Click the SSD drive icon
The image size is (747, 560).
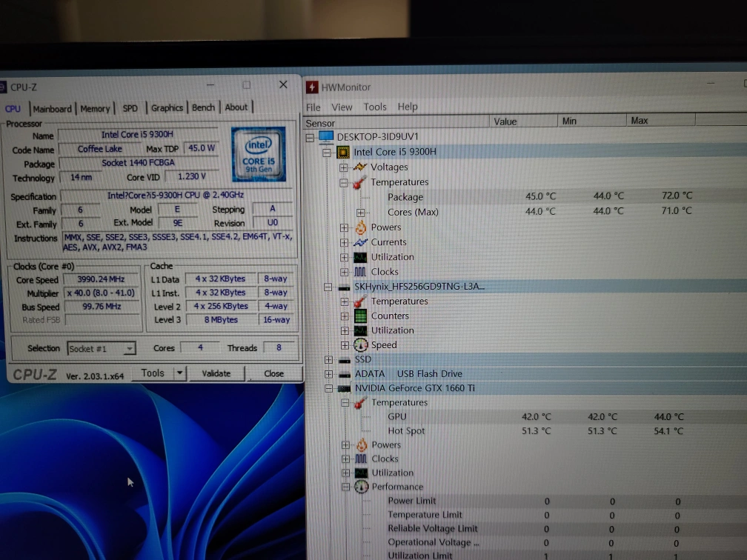(345, 361)
